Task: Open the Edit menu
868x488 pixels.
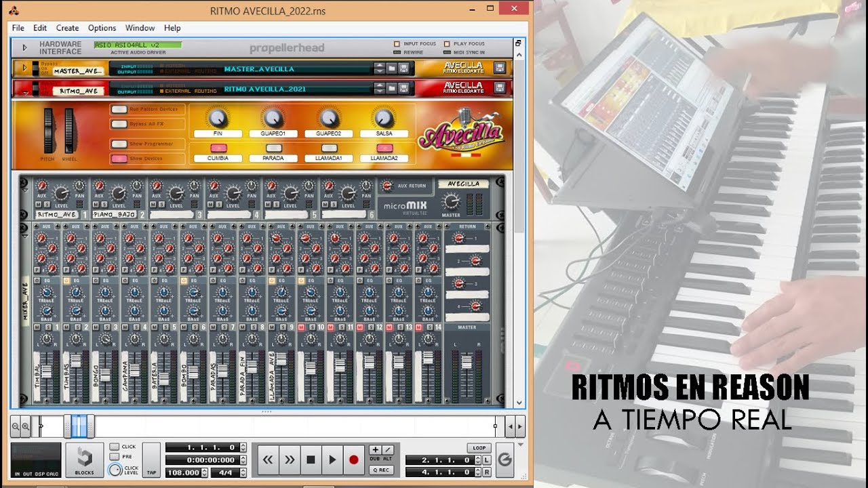Action: pos(40,28)
